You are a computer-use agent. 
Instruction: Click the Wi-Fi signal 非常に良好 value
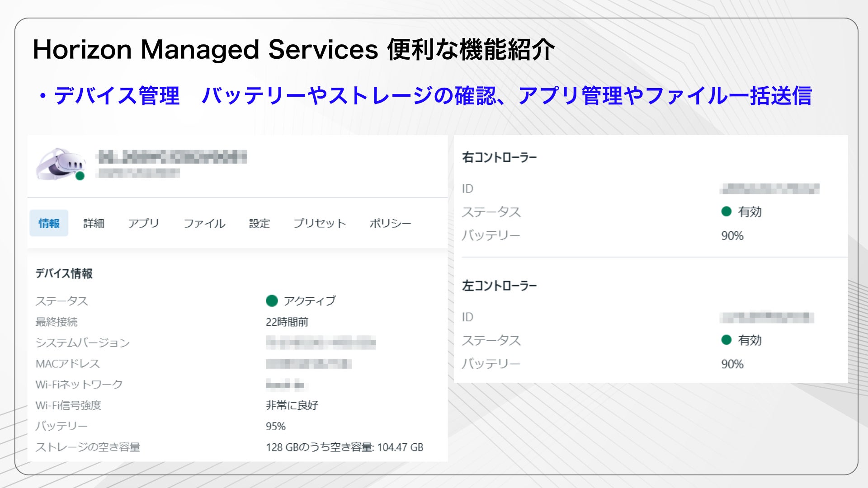point(292,405)
